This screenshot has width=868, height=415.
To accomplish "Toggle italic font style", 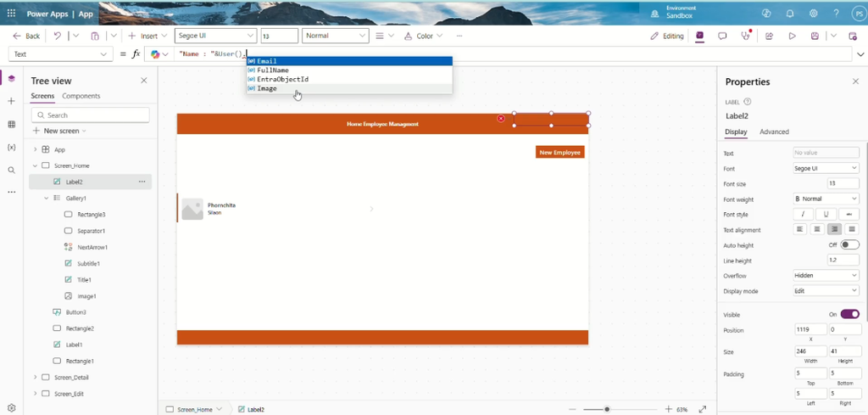I will [x=804, y=214].
